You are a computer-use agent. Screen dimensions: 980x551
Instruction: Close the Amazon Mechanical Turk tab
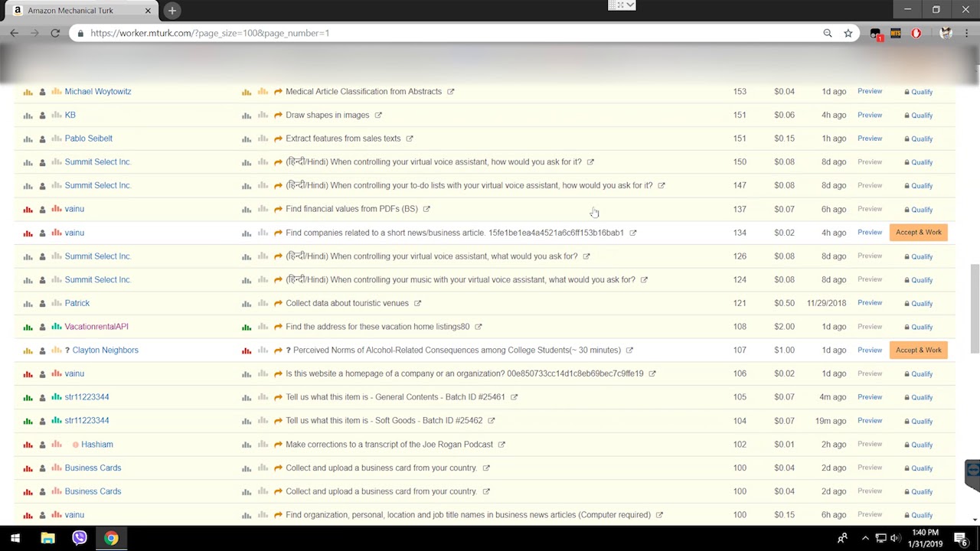point(148,11)
